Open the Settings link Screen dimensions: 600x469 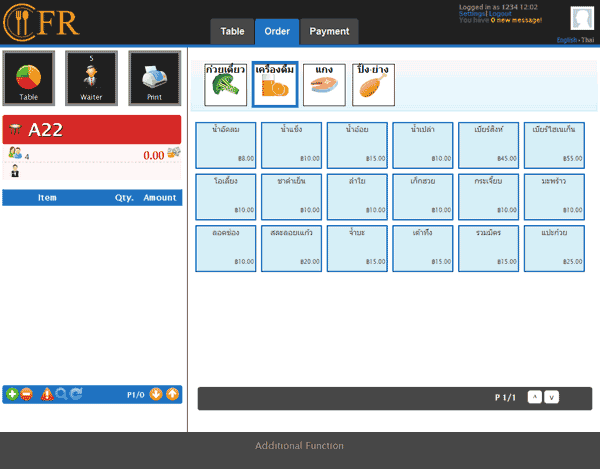(x=472, y=14)
